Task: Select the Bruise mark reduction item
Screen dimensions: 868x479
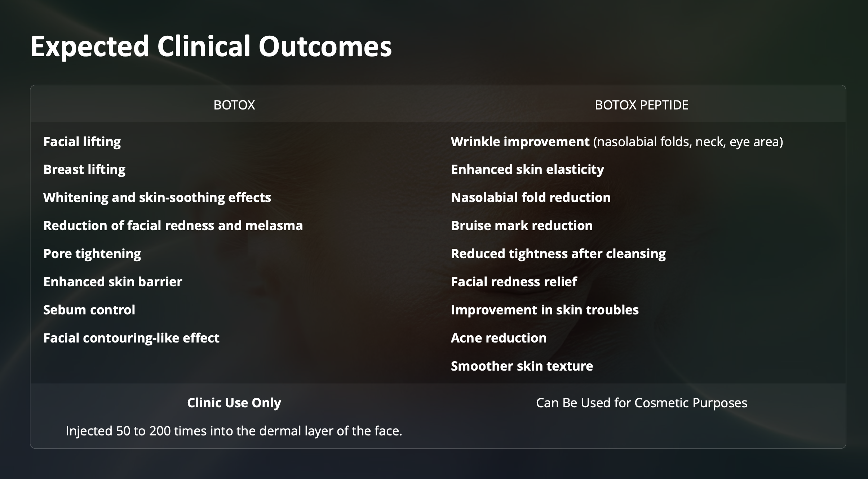Action: (x=522, y=226)
